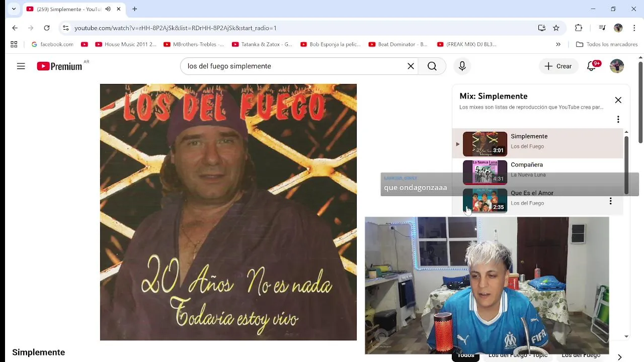
Task: Go back to previous page in Chrome
Action: coord(15,28)
